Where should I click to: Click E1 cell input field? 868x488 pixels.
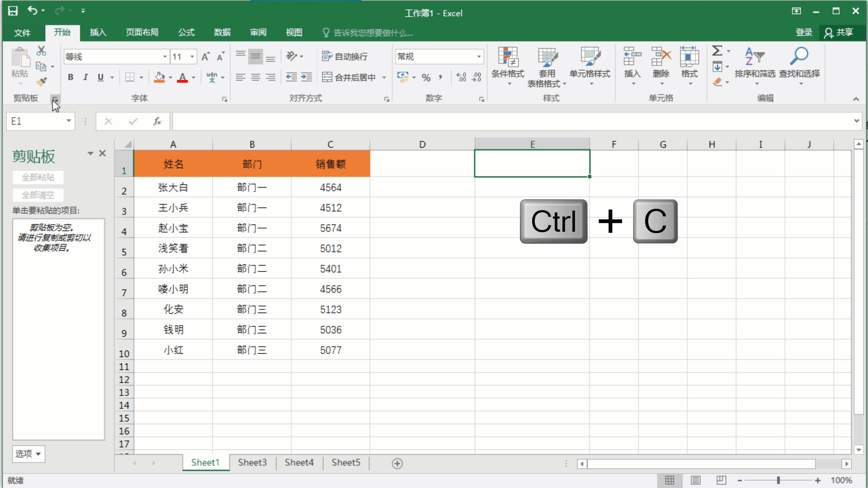(531, 164)
